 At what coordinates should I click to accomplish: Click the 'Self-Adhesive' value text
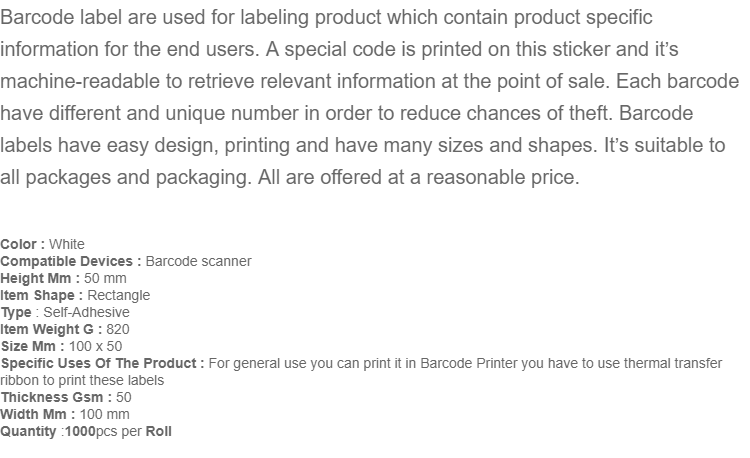click(86, 312)
